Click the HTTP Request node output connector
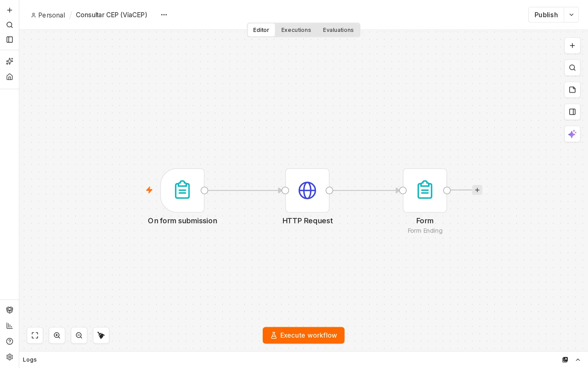 (x=329, y=190)
